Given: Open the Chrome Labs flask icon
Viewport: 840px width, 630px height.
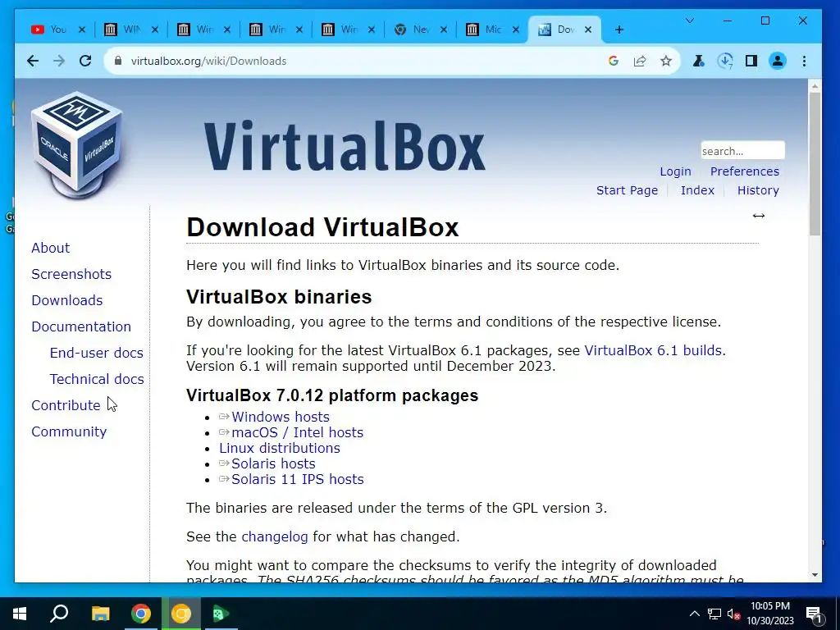Looking at the screenshot, I should [x=699, y=61].
